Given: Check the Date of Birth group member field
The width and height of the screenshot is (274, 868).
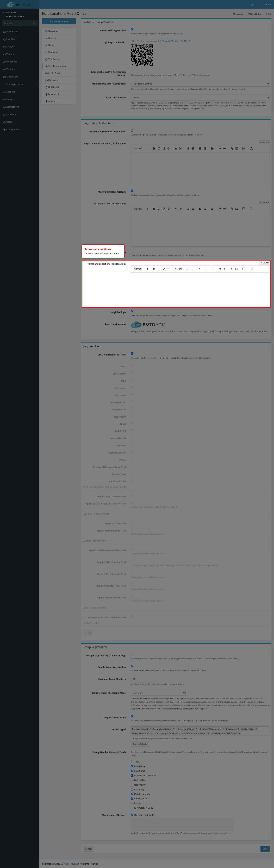Looking at the screenshot, I should [132, 780].
